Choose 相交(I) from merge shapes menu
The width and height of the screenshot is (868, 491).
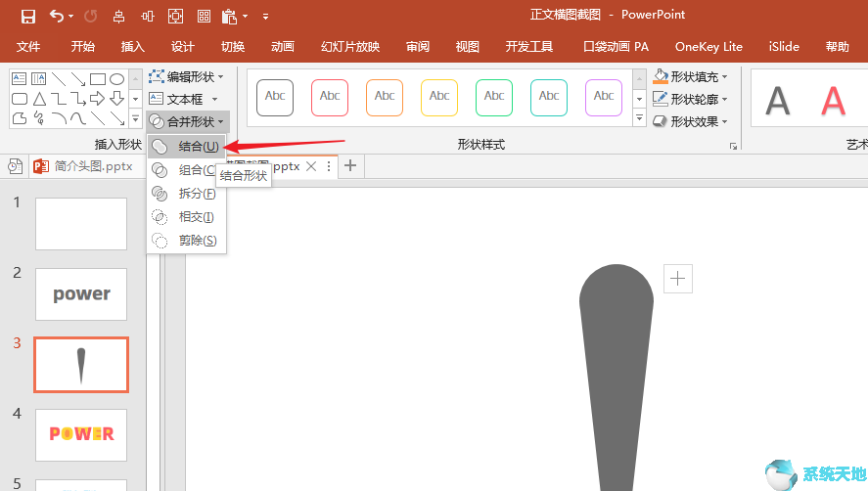[187, 217]
